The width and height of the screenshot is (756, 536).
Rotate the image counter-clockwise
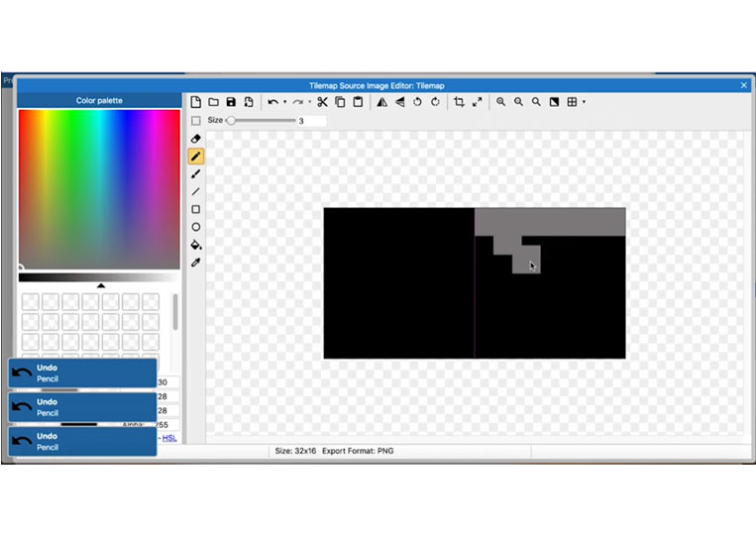point(417,102)
